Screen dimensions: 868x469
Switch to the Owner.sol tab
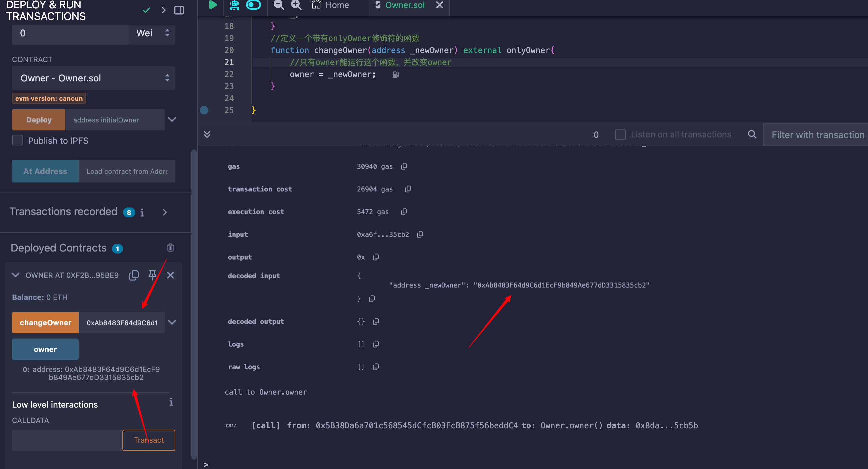(x=400, y=5)
